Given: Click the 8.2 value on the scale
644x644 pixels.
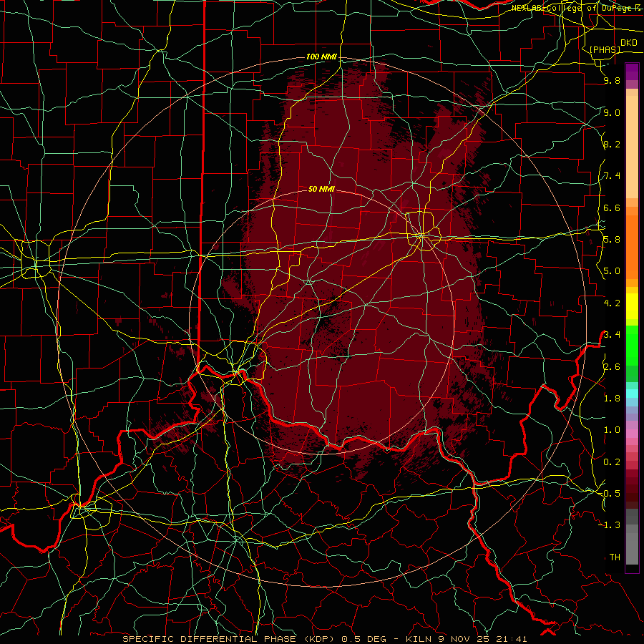Looking at the screenshot, I should point(612,144).
